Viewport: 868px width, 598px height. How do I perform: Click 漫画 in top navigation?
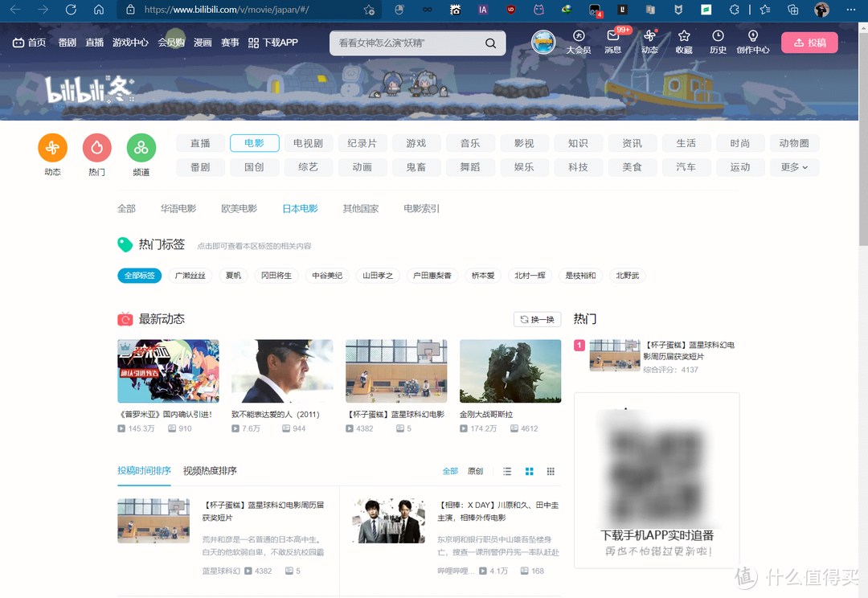click(203, 43)
